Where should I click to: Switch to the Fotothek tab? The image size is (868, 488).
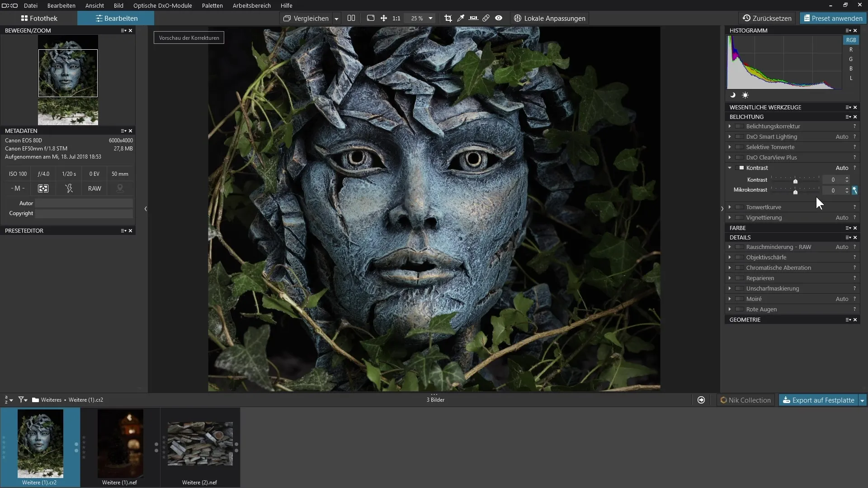coord(39,18)
